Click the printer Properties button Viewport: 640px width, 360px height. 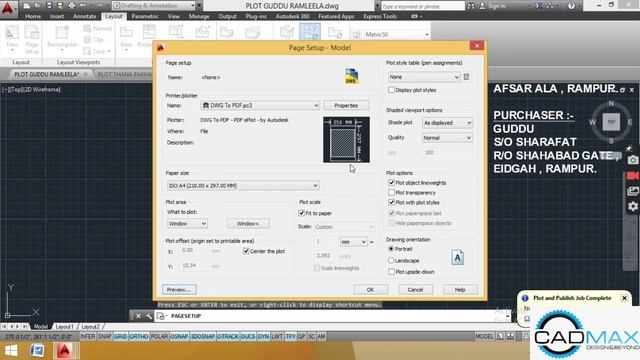pos(346,105)
